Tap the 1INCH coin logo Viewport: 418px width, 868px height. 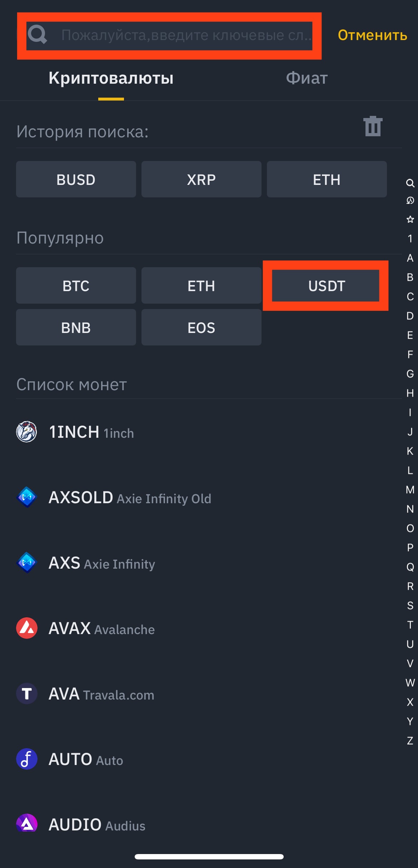26,432
